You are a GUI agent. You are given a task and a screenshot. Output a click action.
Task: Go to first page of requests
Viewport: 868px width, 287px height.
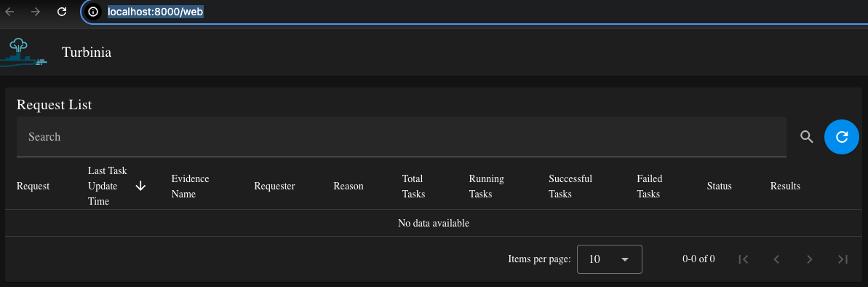point(744,259)
